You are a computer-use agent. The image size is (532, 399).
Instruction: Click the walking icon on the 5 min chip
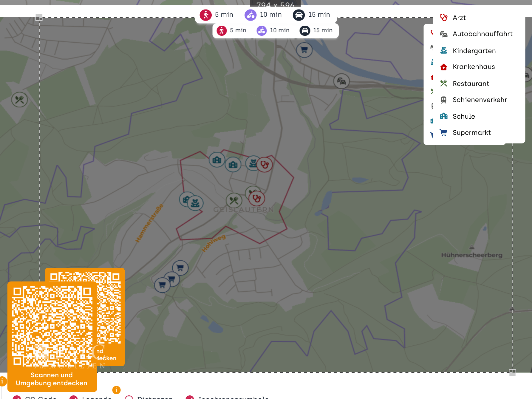coord(206,15)
